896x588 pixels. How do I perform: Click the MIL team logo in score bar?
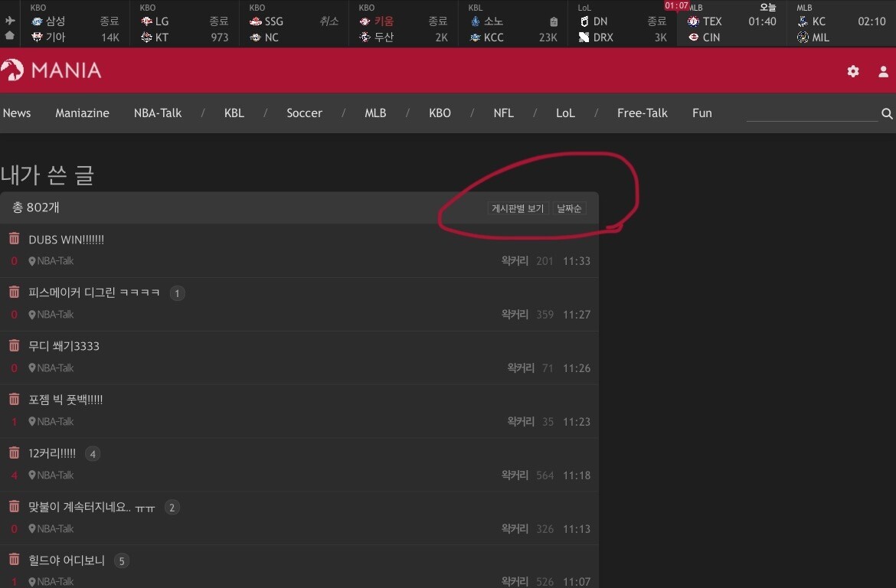803,38
